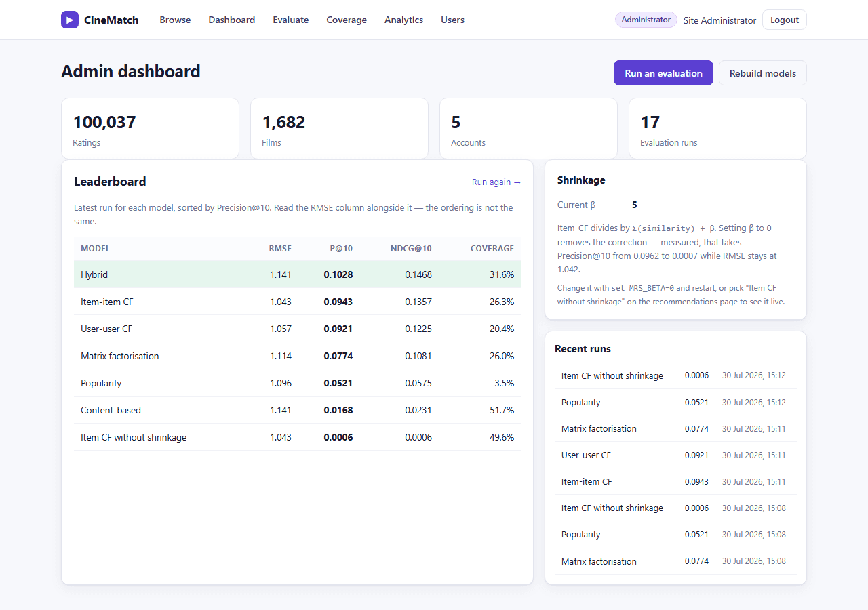This screenshot has height=610, width=868.
Task: Select Popularity in the leaderboard table
Action: tap(297, 383)
